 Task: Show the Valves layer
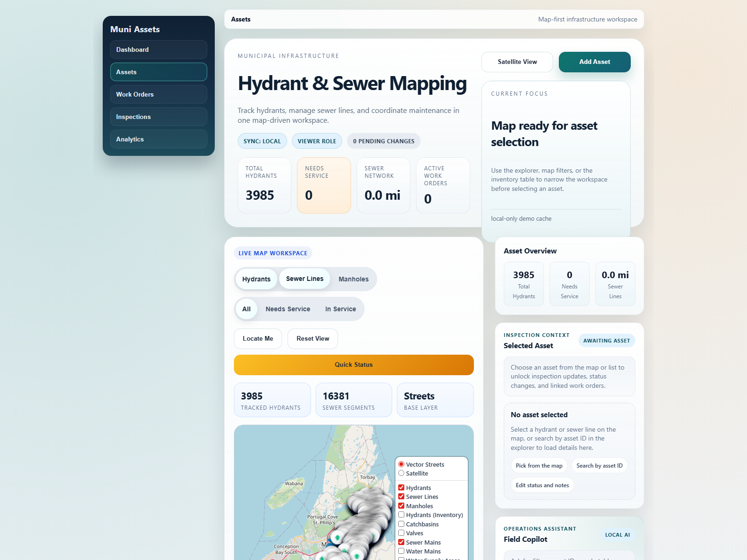pos(401,533)
